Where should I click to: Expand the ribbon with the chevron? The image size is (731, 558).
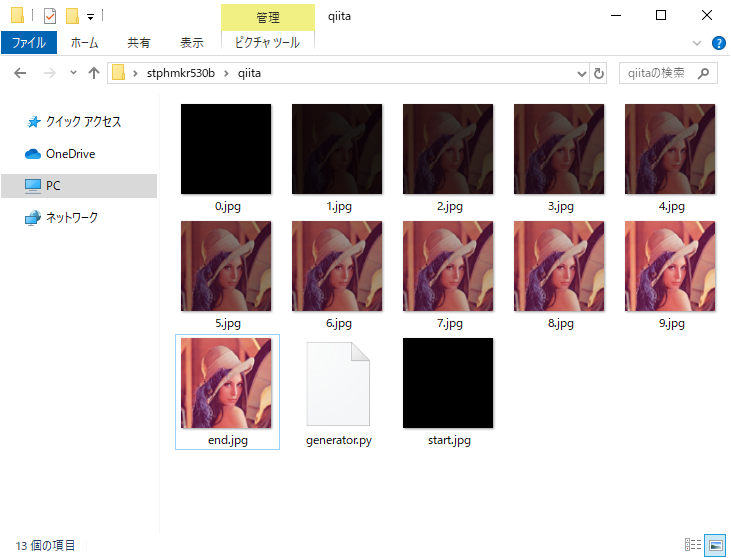(697, 43)
